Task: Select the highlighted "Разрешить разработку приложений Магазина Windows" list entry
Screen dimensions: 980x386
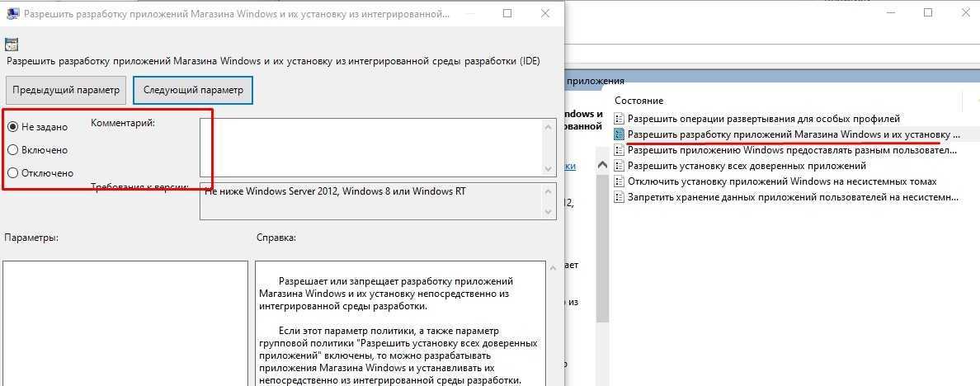Action: pos(792,134)
